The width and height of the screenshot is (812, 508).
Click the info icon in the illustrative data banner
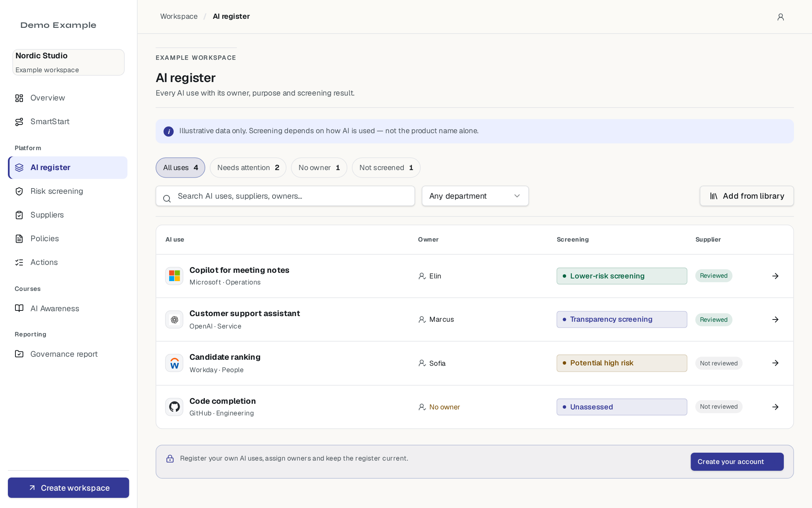pyautogui.click(x=168, y=131)
